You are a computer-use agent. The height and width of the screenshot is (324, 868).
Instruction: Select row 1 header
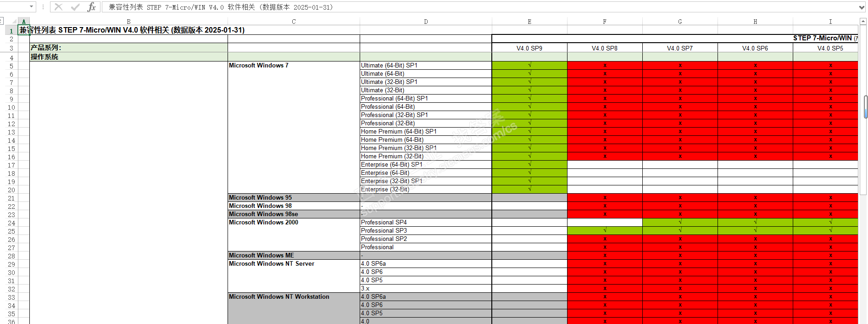click(11, 31)
